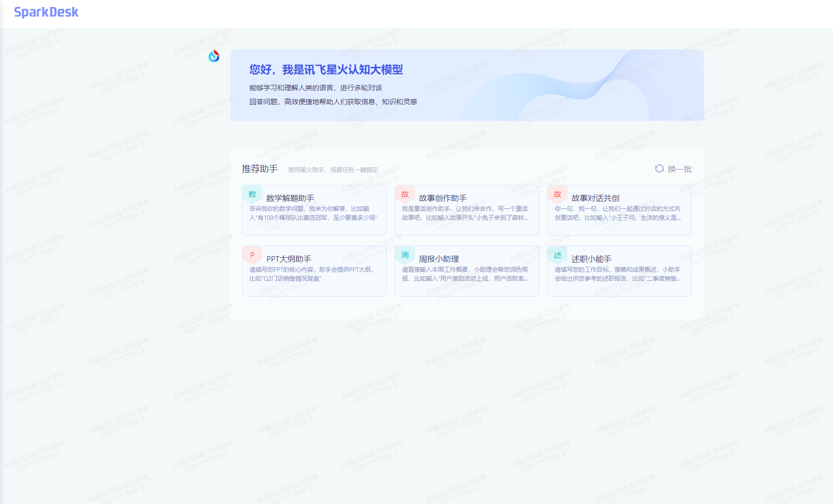
Task: Click the Spark flame avatar icon
Action: point(214,56)
